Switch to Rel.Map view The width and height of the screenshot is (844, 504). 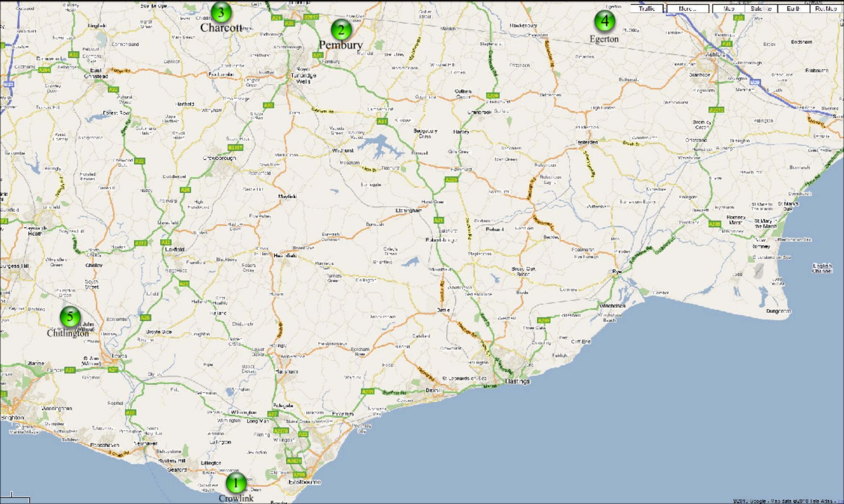click(x=827, y=8)
